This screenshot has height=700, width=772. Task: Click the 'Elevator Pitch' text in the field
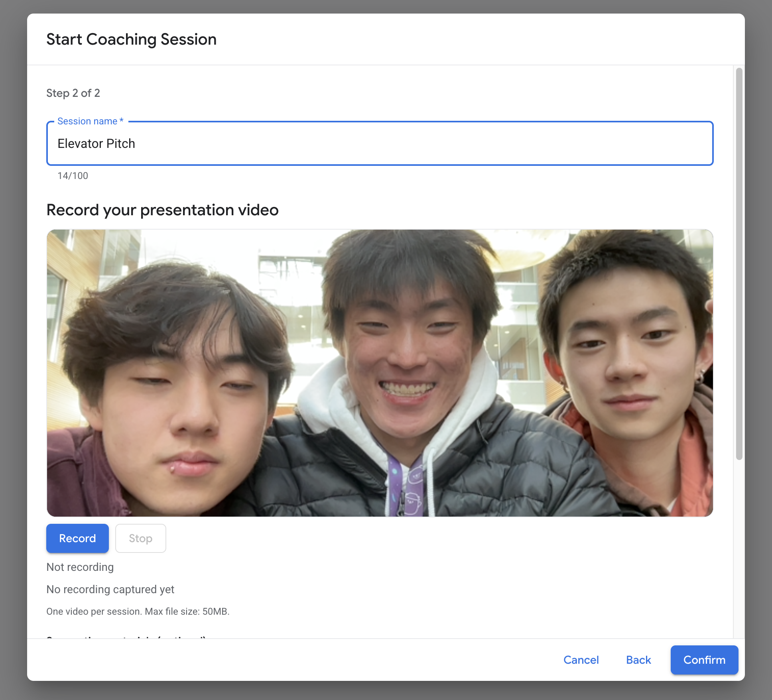coord(96,144)
